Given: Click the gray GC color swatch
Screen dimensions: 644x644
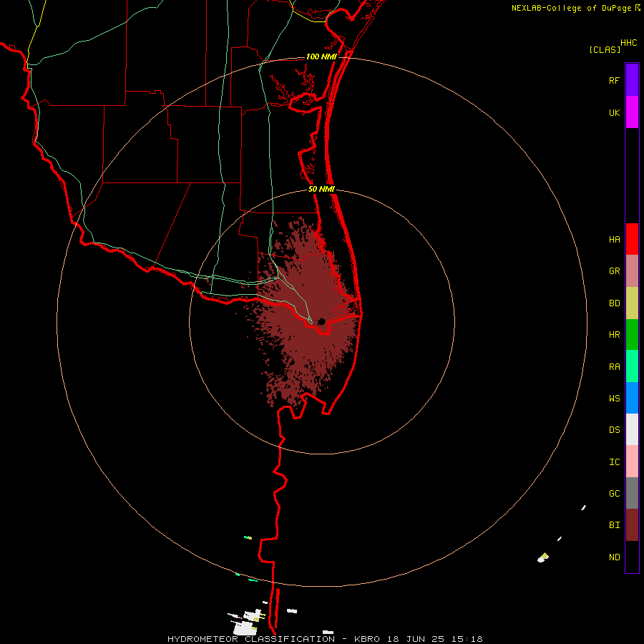Looking at the screenshot, I should pos(632,493).
